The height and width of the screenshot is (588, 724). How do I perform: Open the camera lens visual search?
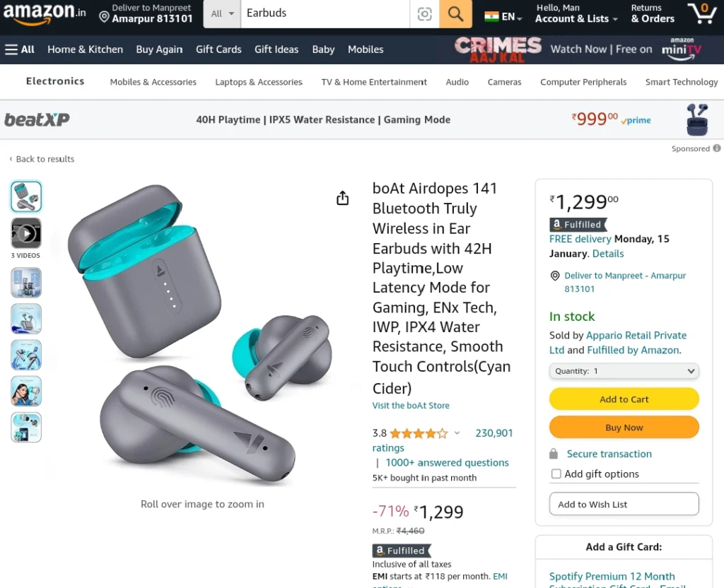pos(424,14)
